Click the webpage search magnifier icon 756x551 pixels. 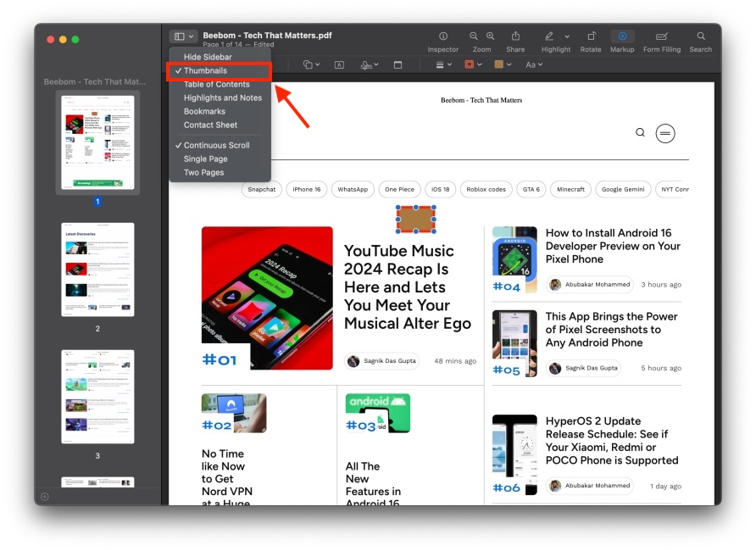tap(640, 132)
